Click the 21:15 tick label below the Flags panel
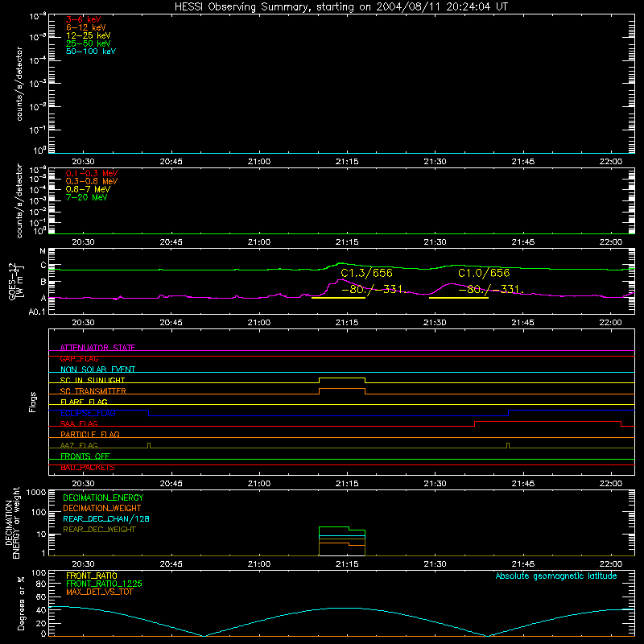 point(347,484)
